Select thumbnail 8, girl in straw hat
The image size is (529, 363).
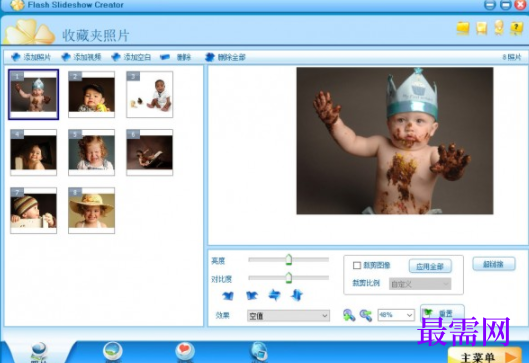point(91,211)
